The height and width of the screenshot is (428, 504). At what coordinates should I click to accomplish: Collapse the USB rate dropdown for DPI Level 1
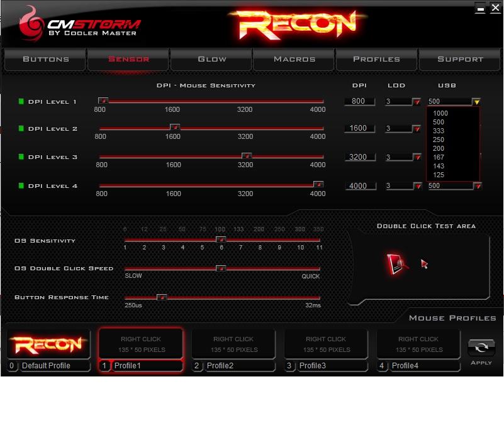click(x=476, y=102)
